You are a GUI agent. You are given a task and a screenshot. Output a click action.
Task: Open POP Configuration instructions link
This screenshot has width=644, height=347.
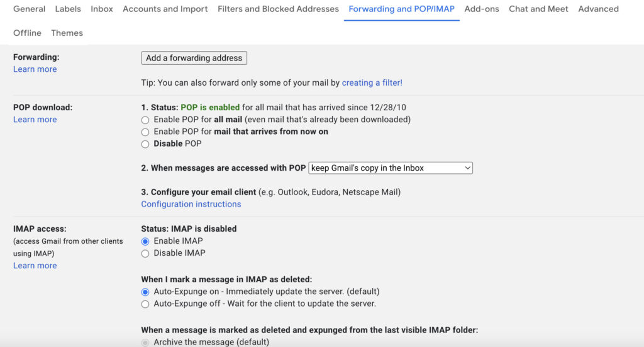(191, 204)
